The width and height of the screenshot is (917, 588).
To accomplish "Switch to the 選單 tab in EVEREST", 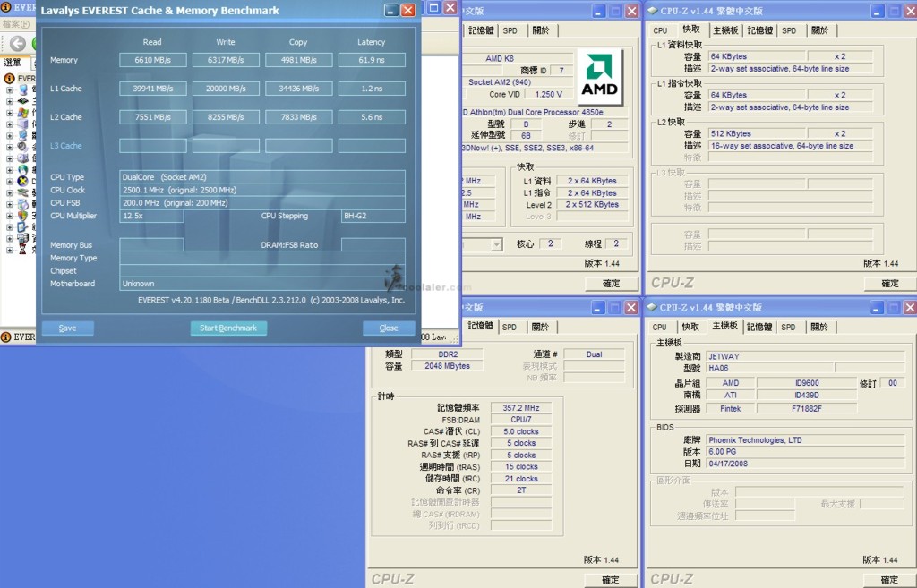I will 13,62.
